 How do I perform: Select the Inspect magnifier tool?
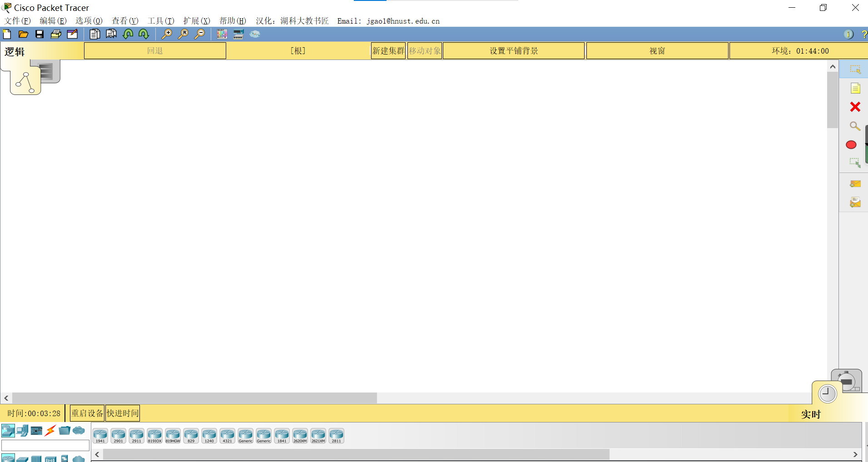855,126
